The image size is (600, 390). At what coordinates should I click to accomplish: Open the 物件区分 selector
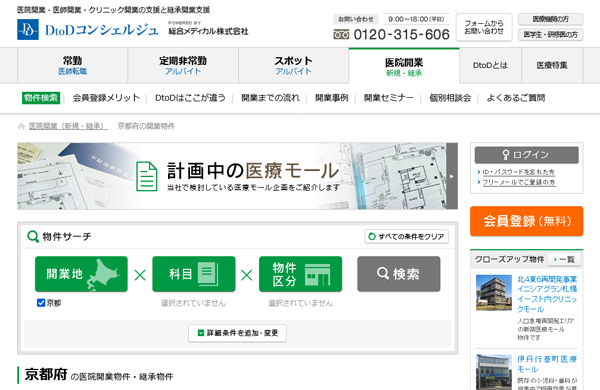point(300,274)
